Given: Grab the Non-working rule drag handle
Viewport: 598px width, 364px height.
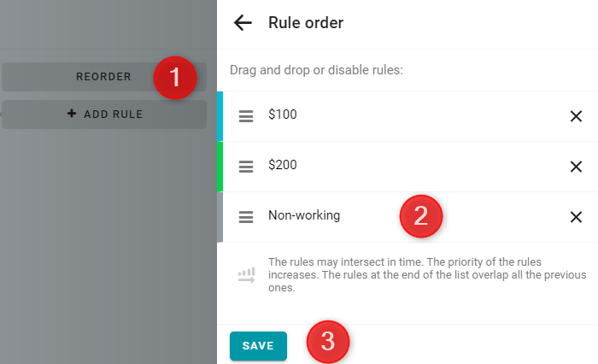Looking at the screenshot, I should (x=246, y=217).
